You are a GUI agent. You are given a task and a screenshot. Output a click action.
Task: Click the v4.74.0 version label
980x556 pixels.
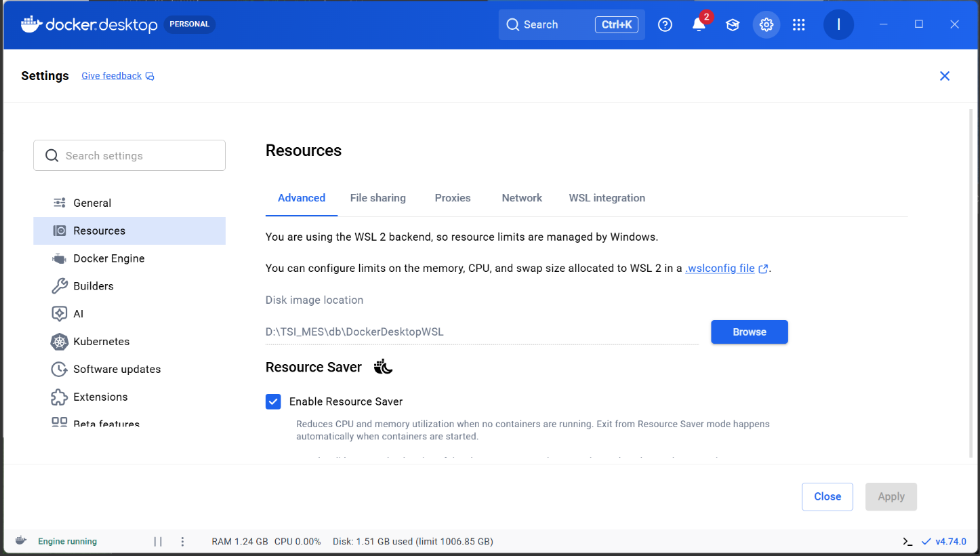(952, 542)
